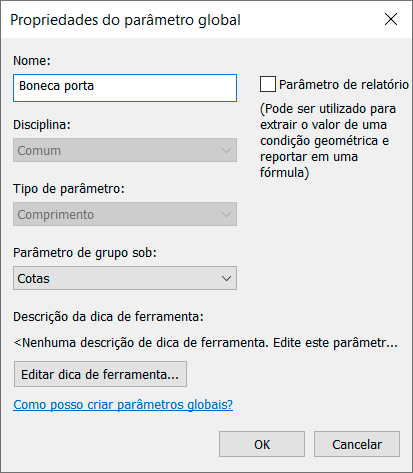This screenshot has width=413, height=473.
Task: Follow the Como posso criar parâmetros globais link
Action: (123, 404)
